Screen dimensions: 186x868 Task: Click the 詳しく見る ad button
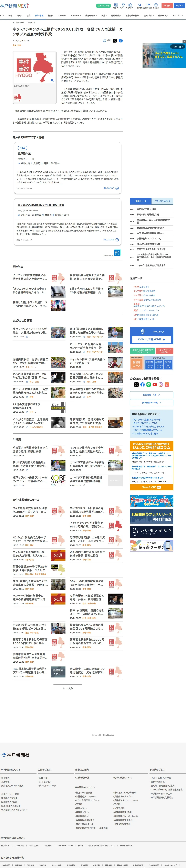point(178,46)
